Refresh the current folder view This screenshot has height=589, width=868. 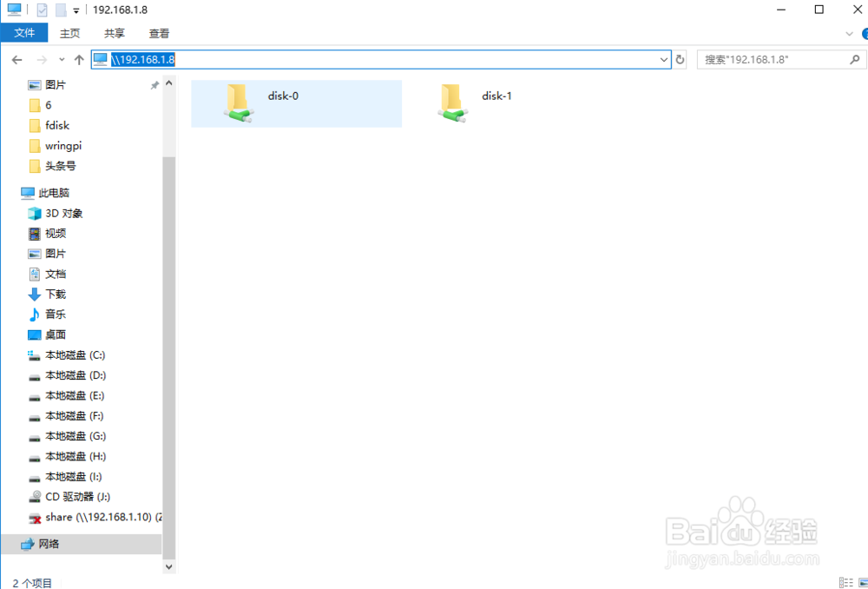coord(680,60)
